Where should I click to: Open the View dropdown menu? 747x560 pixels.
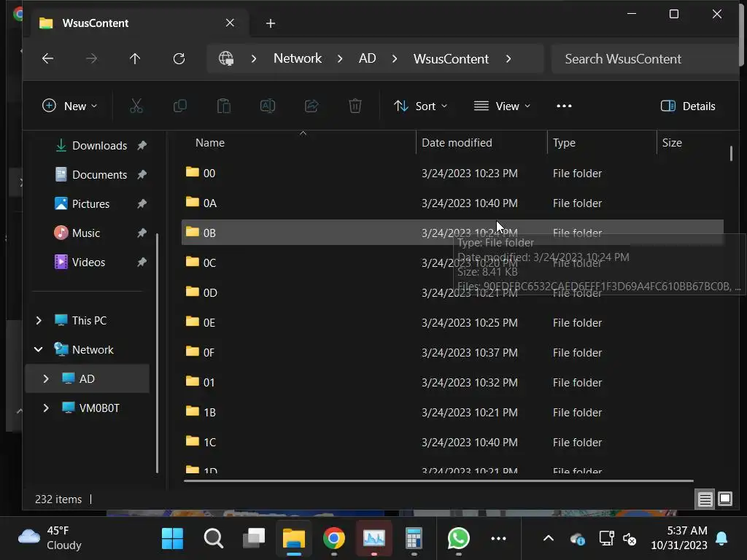(502, 106)
